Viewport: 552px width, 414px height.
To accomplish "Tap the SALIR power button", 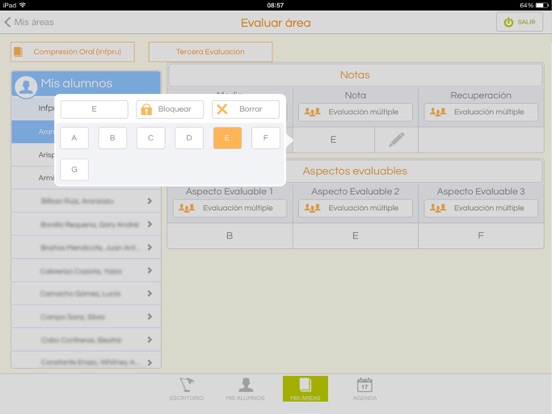I will (519, 22).
